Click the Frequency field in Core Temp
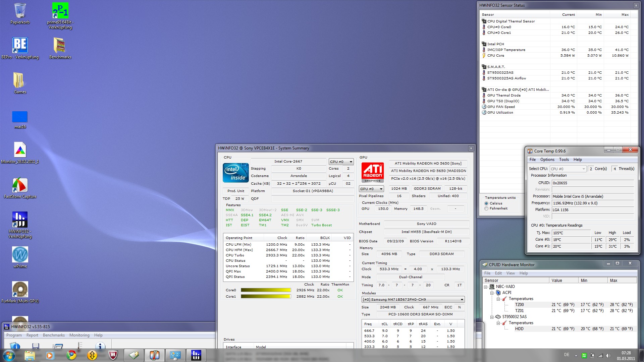This screenshot has width=644, height=362. click(593, 203)
